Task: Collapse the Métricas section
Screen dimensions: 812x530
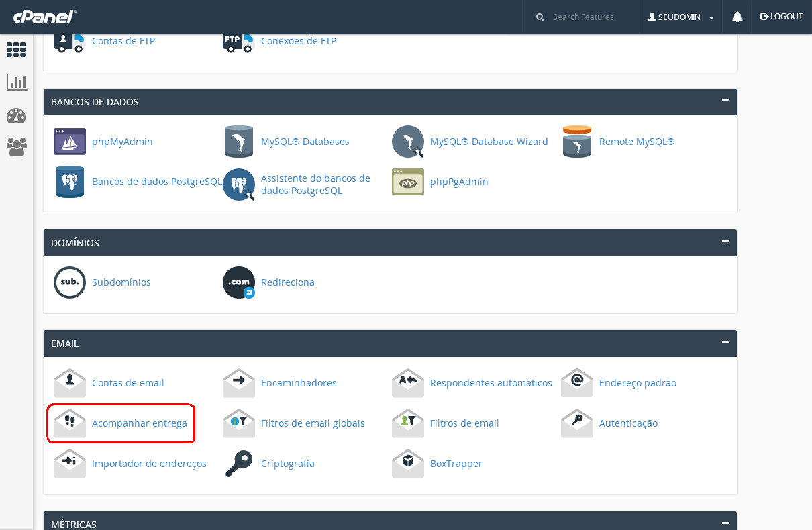Action: coord(725,523)
